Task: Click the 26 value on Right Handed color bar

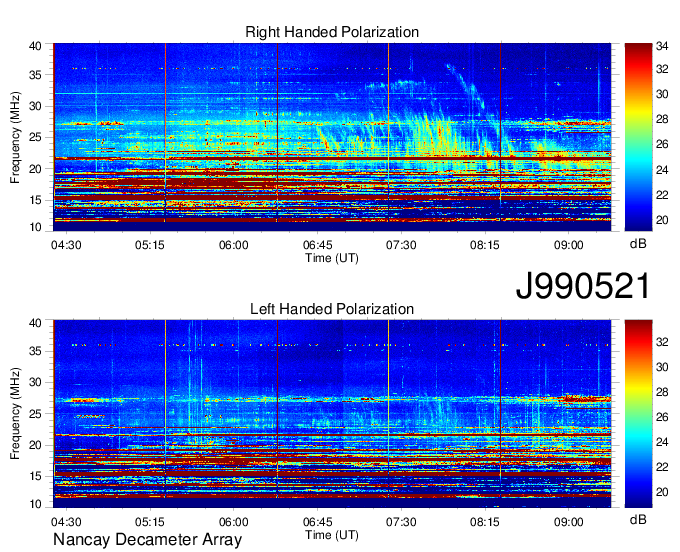Action: click(x=662, y=144)
